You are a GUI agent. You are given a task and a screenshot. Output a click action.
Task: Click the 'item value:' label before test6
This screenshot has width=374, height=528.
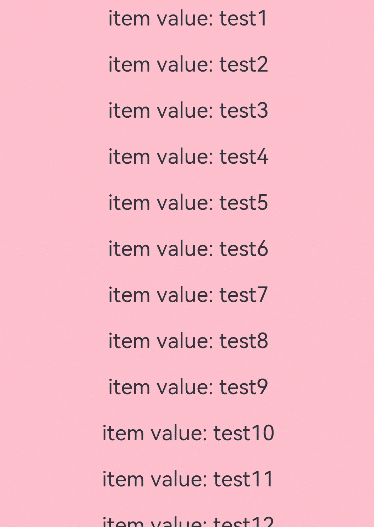[161, 249]
